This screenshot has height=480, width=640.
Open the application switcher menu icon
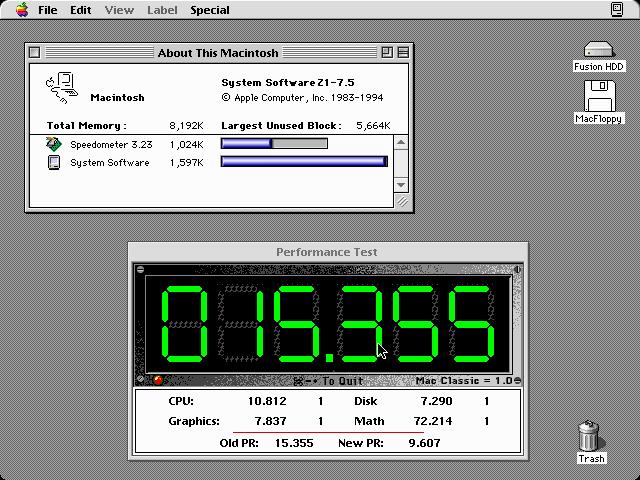617,10
